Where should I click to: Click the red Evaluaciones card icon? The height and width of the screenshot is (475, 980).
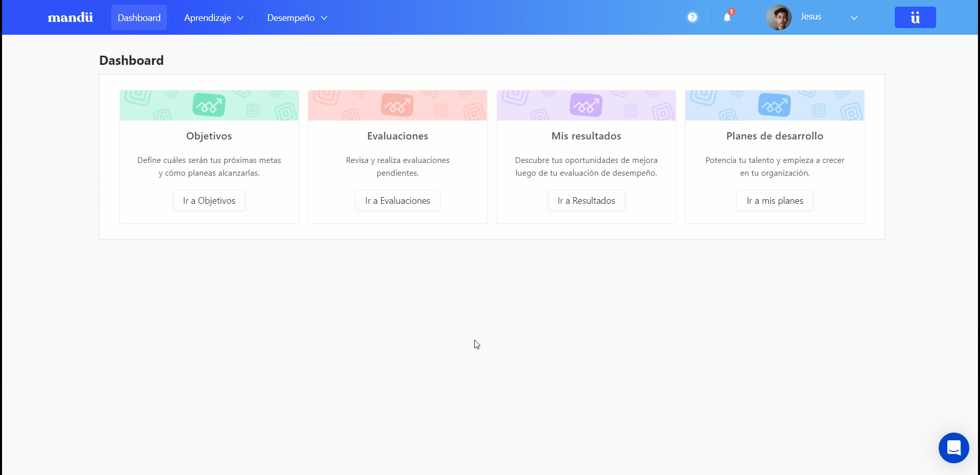click(x=398, y=105)
